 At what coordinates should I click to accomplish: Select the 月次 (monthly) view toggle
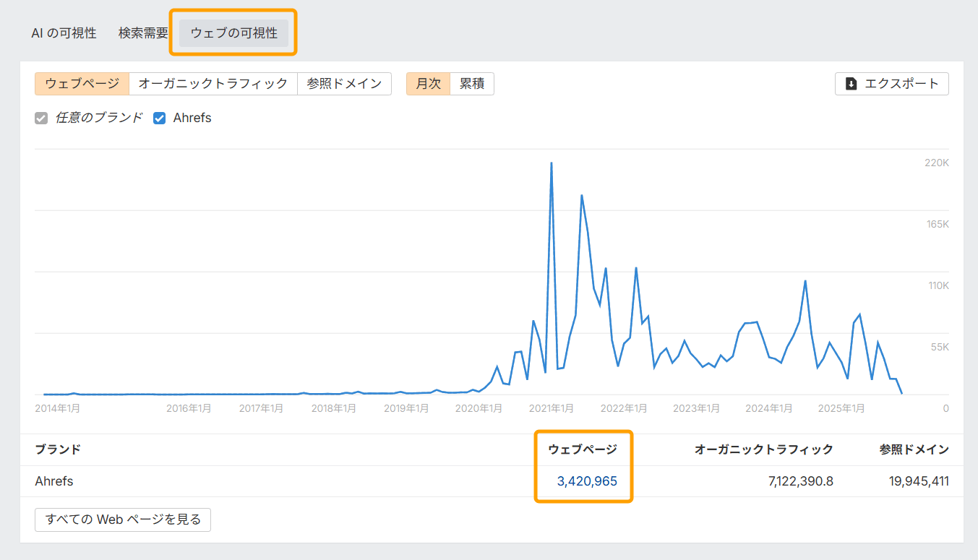[428, 84]
